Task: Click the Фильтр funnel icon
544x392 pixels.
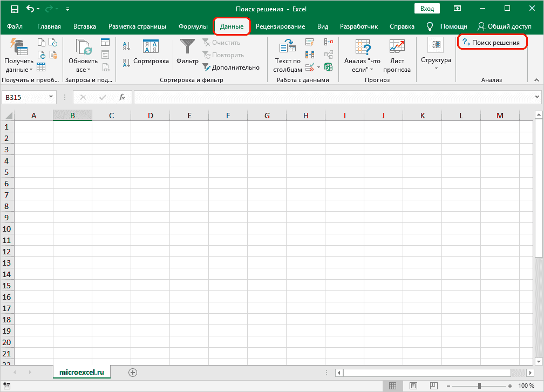Action: 187,46
